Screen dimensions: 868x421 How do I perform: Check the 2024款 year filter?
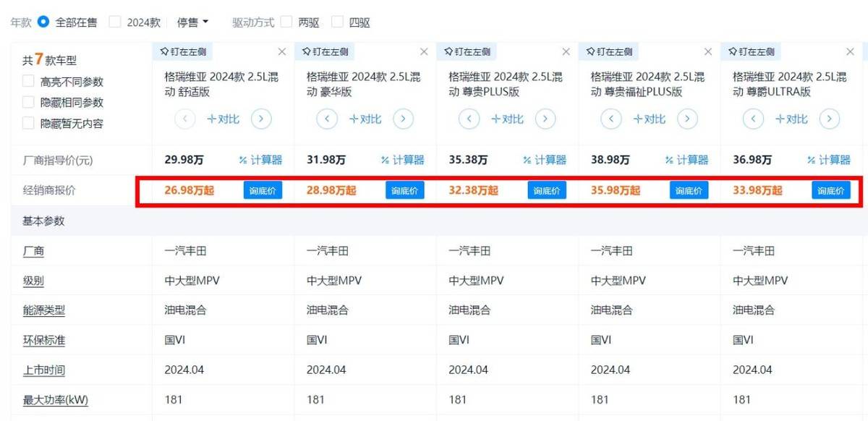click(115, 22)
